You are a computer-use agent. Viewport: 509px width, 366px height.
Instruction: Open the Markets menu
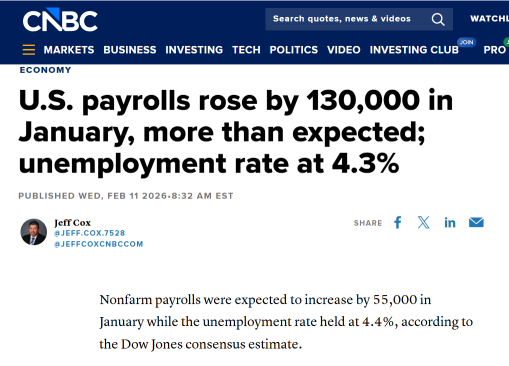69,50
